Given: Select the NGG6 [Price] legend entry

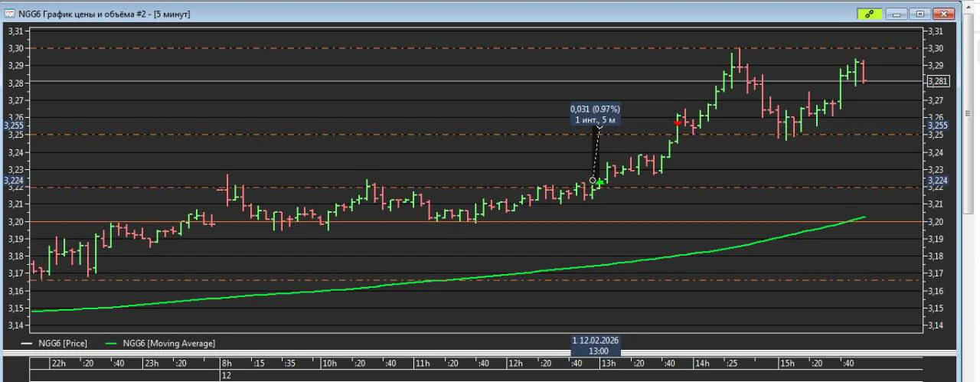Looking at the screenshot, I should click(x=55, y=344).
